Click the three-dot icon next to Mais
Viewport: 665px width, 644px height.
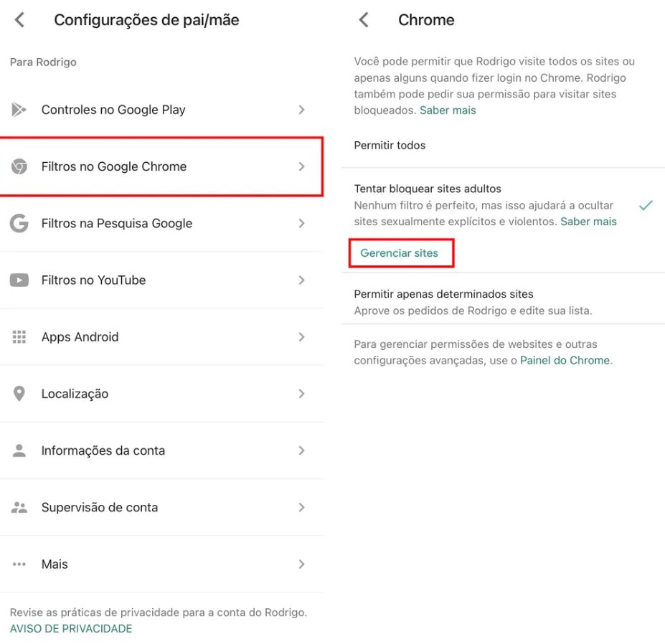click(x=19, y=564)
